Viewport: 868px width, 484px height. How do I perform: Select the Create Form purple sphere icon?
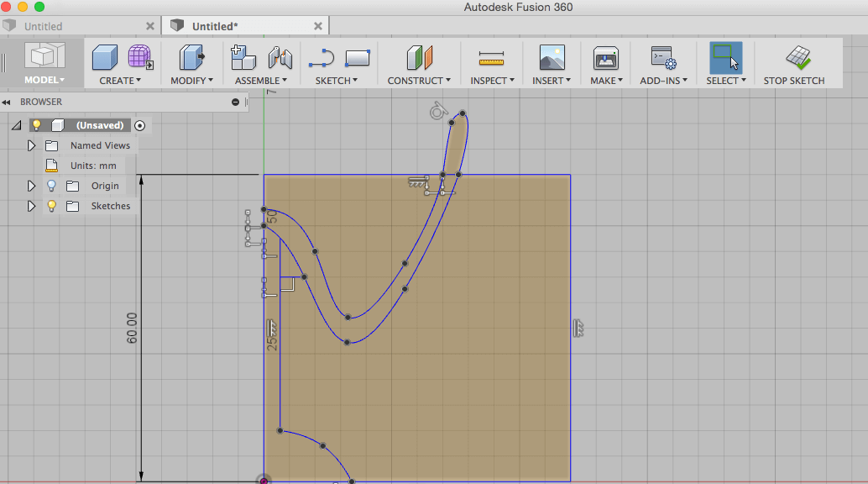click(x=140, y=57)
